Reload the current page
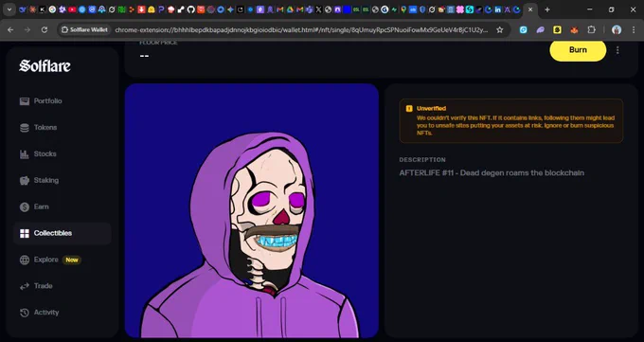Viewport: 644px width, 342px height. tap(45, 30)
